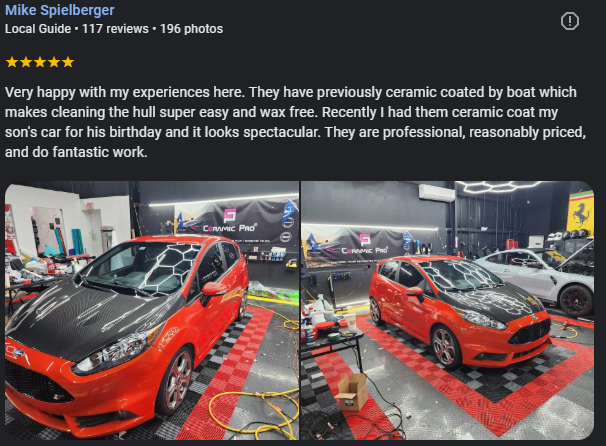Click the cardboard box in right photo

tap(352, 392)
